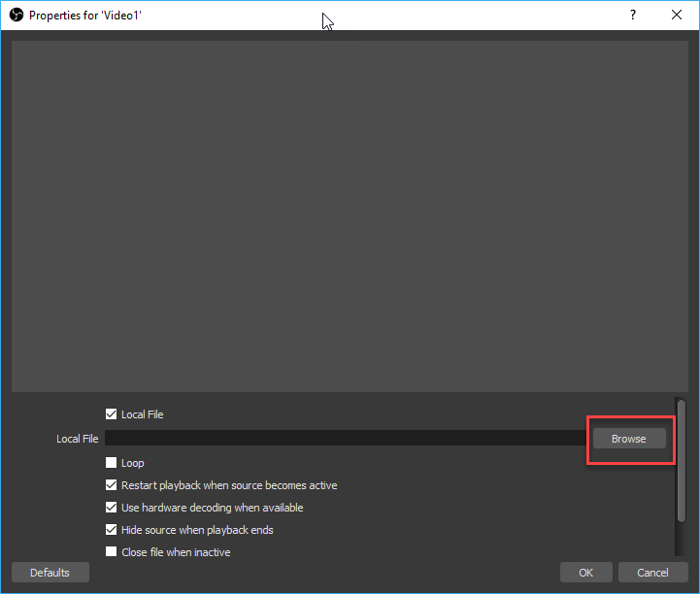Reset settings with Defaults button
The width and height of the screenshot is (700, 594).
click(x=50, y=573)
